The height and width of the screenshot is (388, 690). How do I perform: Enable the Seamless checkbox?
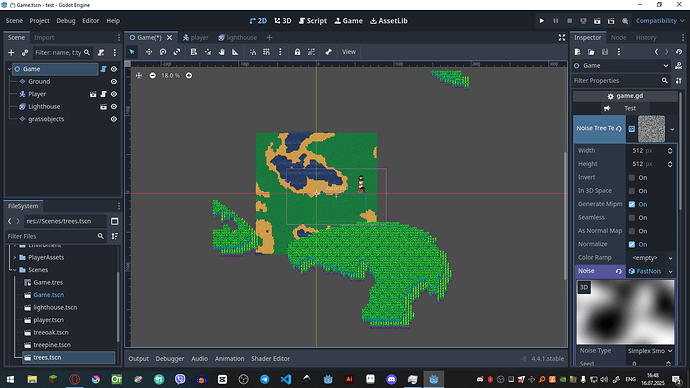(632, 218)
